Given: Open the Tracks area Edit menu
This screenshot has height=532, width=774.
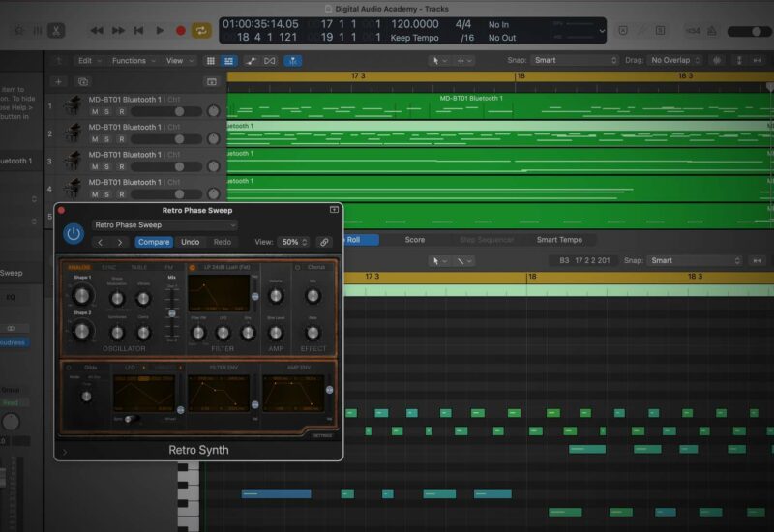Looking at the screenshot, I should coord(89,60).
